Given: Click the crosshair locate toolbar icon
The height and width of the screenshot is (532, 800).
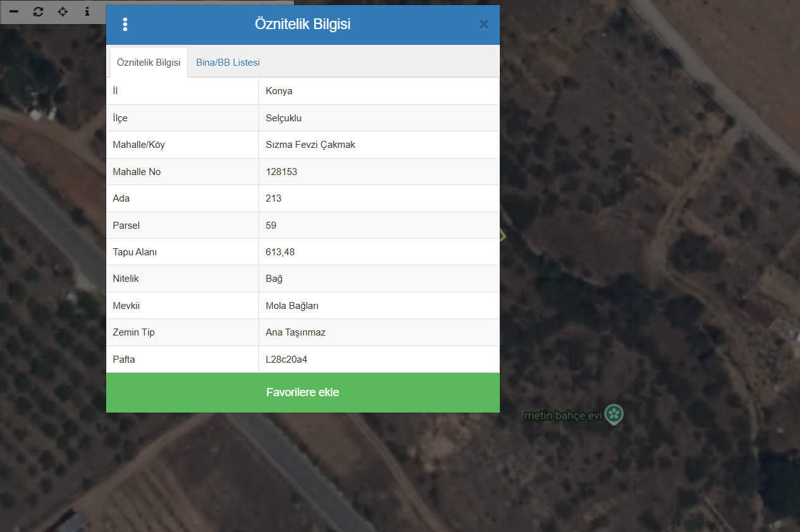Looking at the screenshot, I should pos(63,11).
